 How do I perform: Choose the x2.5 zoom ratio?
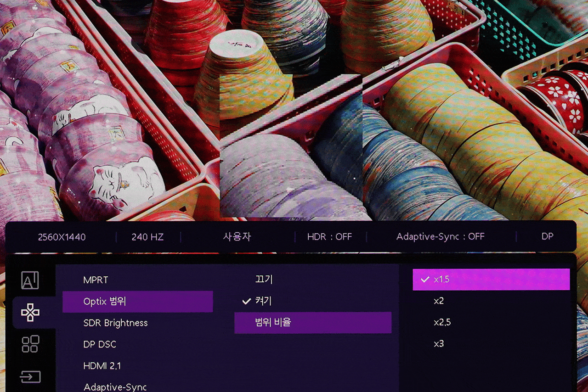pyautogui.click(x=442, y=322)
